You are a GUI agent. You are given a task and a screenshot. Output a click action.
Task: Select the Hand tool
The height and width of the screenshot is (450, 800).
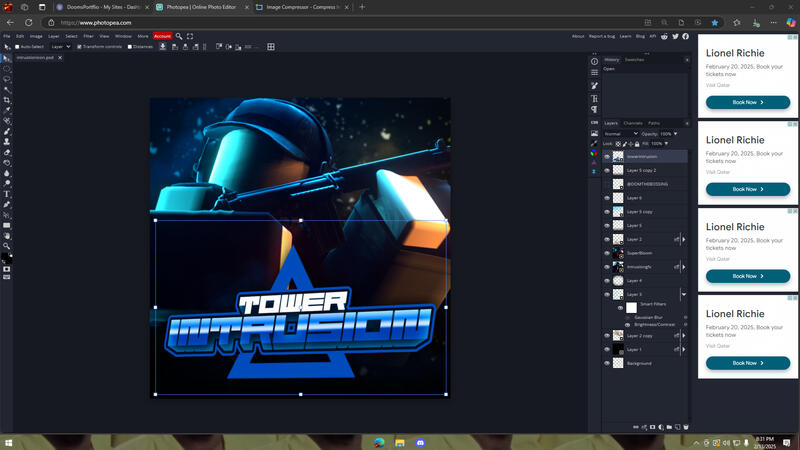[7, 236]
